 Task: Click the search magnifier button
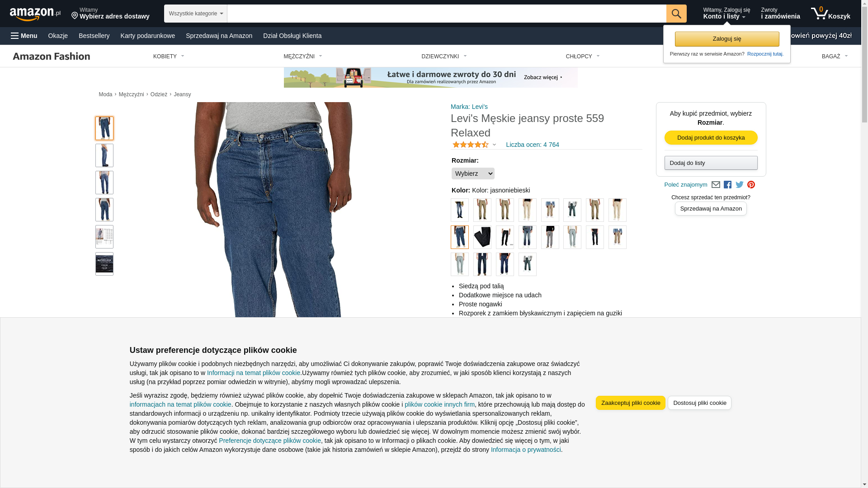676,14
